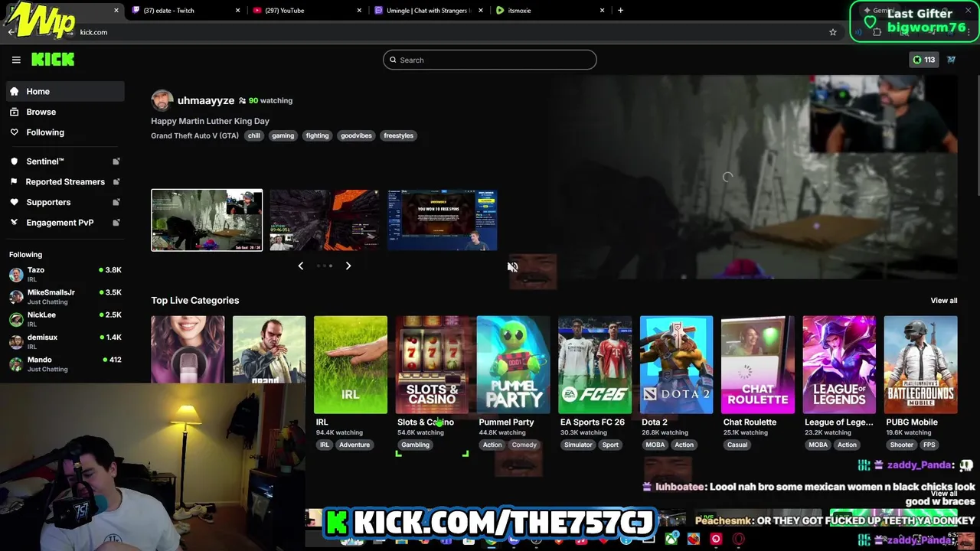Open the EA Sports FC 26 category card
Image resolution: width=980 pixels, height=551 pixels.
pos(595,365)
